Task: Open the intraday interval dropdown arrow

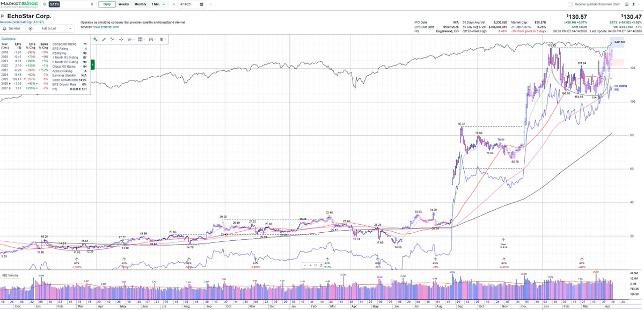Action: [x=164, y=4]
